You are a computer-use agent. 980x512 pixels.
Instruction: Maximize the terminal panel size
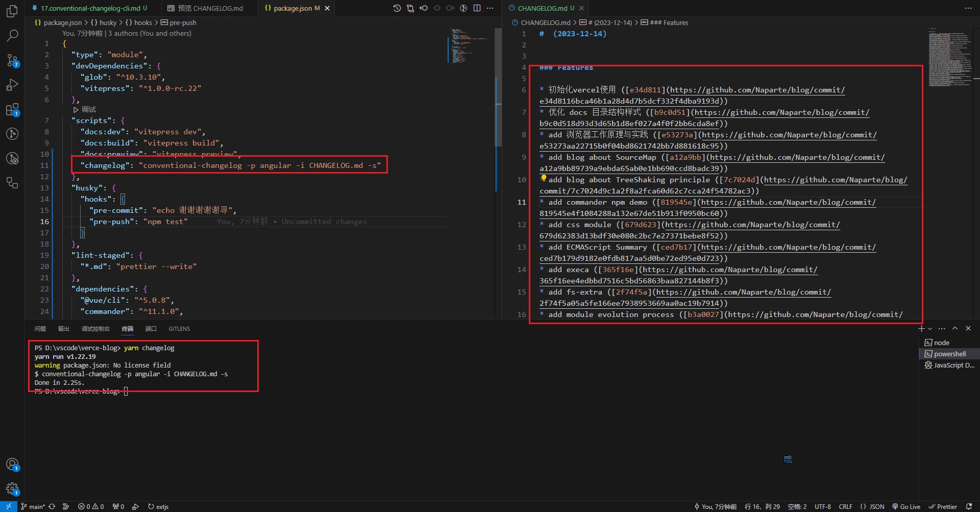[x=955, y=329]
